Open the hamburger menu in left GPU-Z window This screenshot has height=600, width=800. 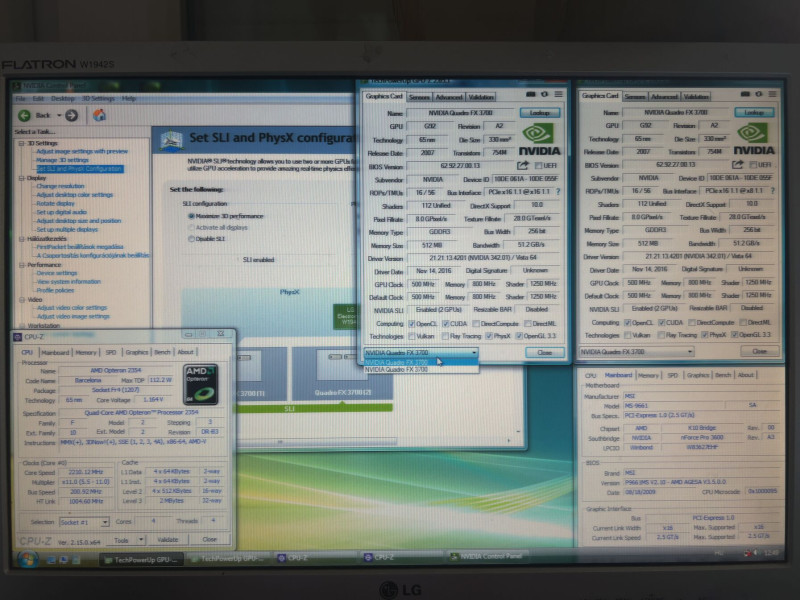click(559, 94)
